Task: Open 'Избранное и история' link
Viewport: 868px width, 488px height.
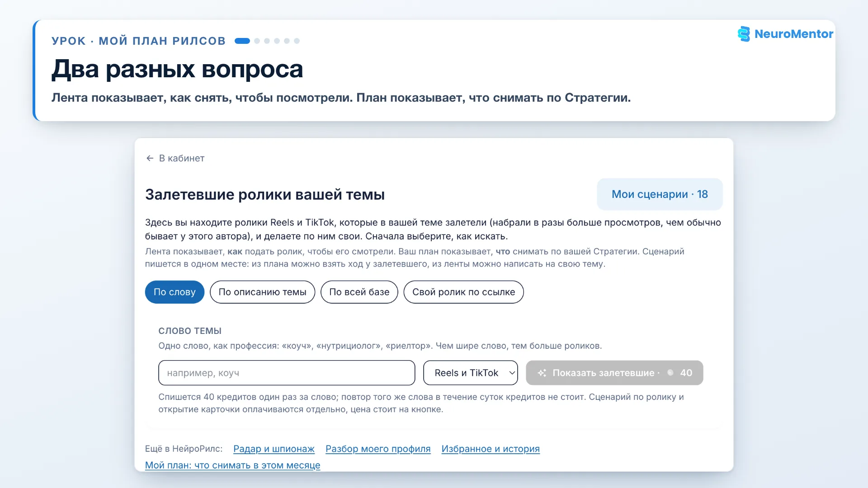Action: tap(491, 449)
